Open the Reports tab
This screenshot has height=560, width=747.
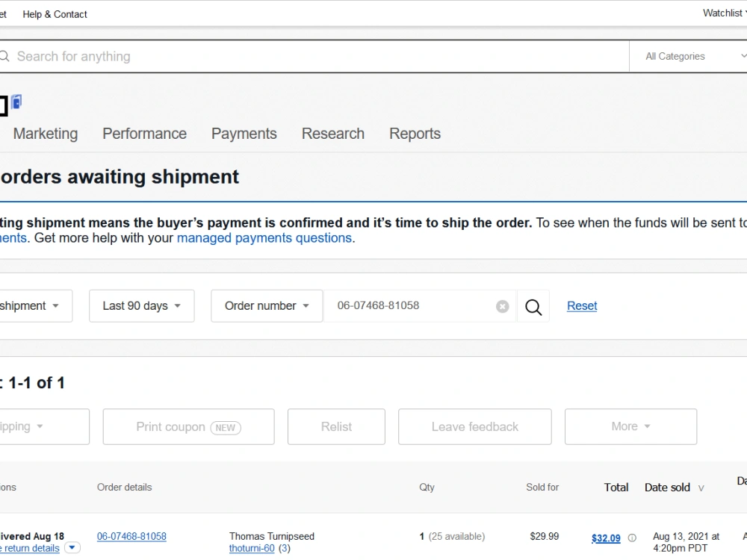(x=415, y=134)
